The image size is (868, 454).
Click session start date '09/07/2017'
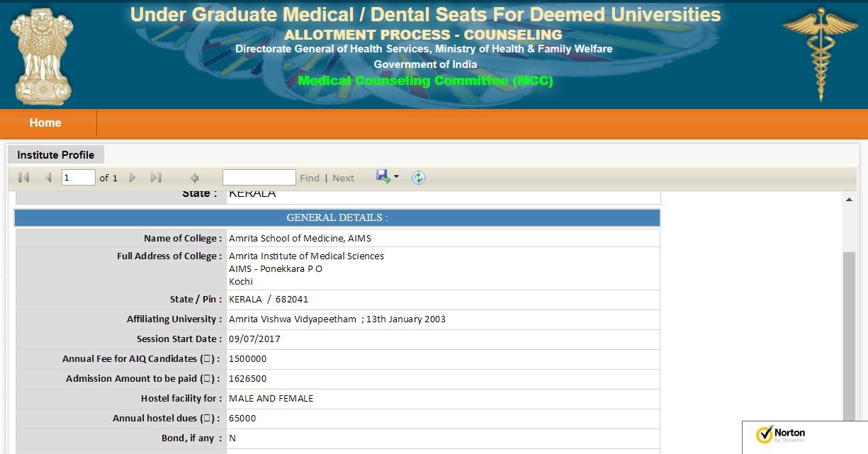[254, 339]
